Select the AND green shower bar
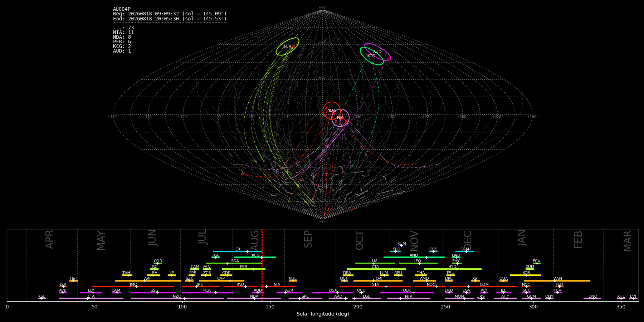Image resolution: width=644 pixels, height=322 pixels. (x=414, y=257)
